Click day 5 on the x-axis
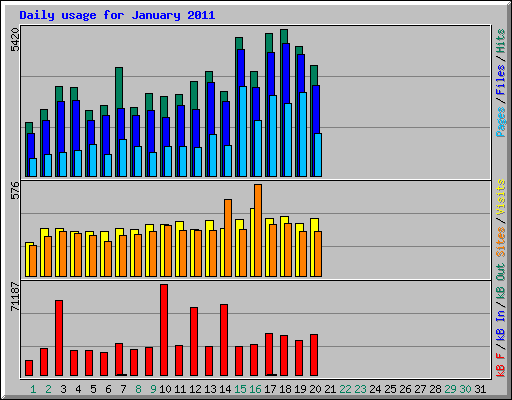 click(93, 389)
